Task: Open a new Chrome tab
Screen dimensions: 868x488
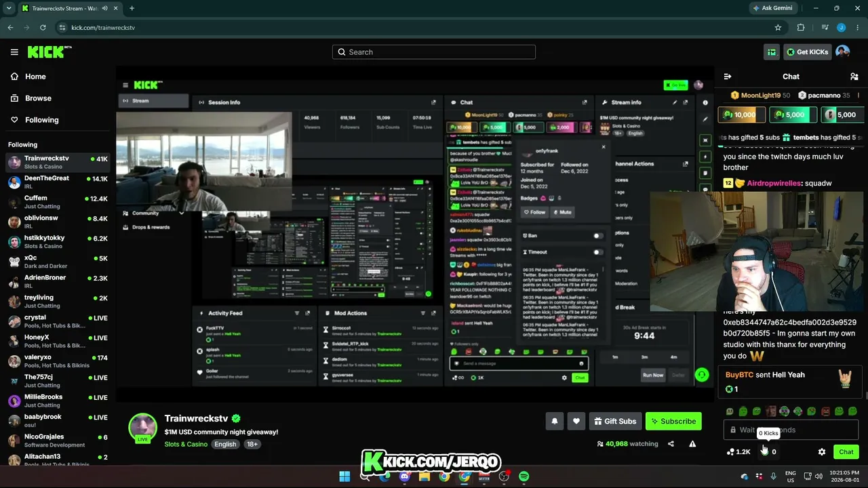Action: coord(132,8)
